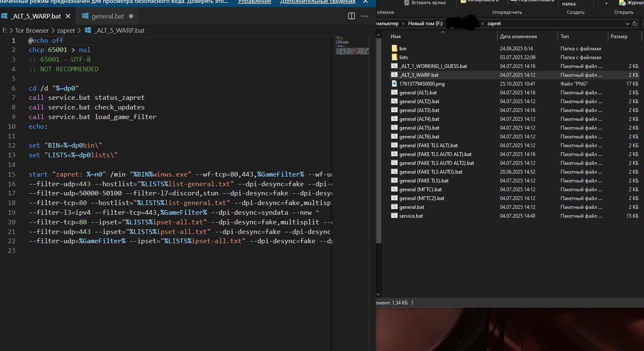
Task: Click Explorer navigation pane scroll up arrow
Action: click(x=378, y=35)
